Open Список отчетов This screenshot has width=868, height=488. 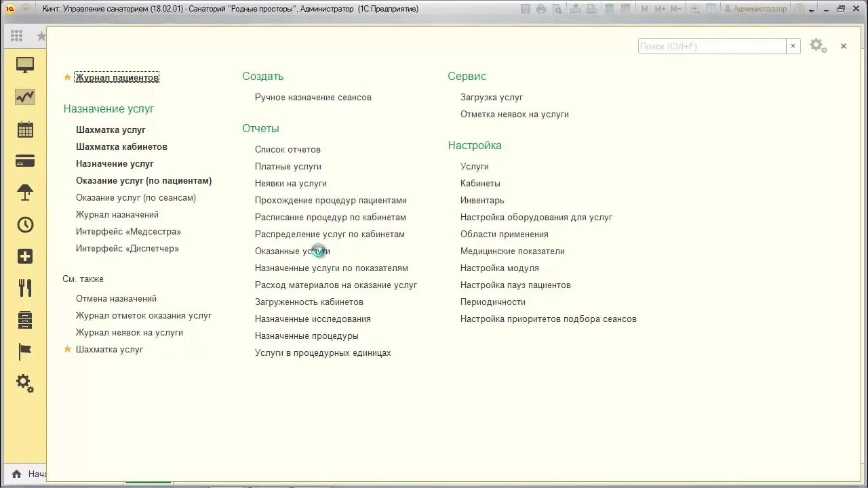point(288,149)
